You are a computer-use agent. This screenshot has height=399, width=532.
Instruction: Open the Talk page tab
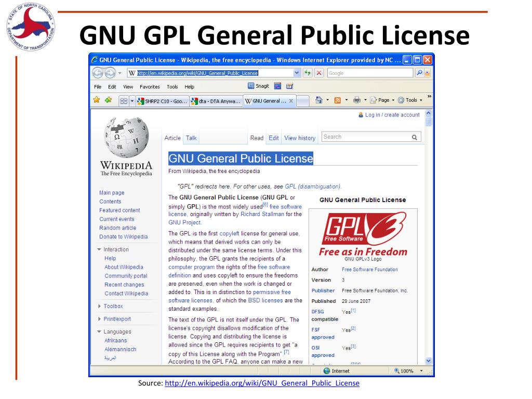(x=191, y=138)
